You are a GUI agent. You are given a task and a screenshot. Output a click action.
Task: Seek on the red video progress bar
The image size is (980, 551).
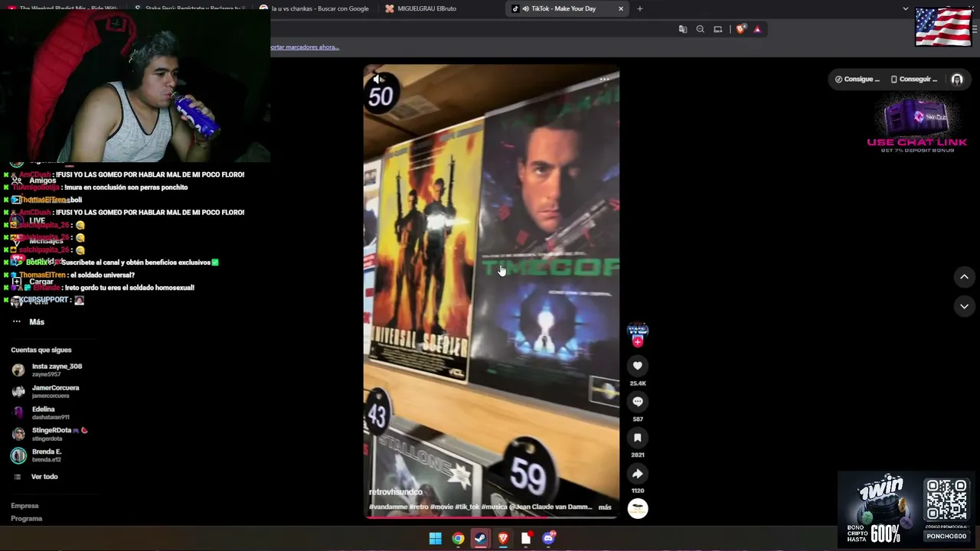[x=491, y=517]
